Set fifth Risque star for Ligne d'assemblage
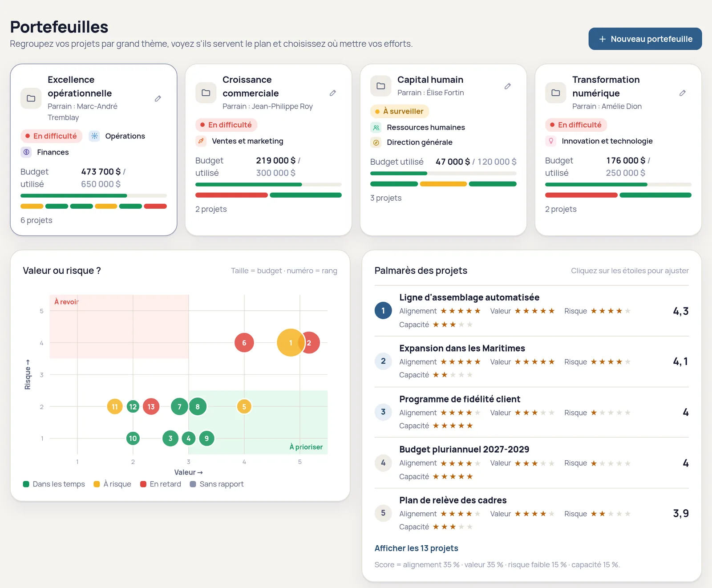 627,311
